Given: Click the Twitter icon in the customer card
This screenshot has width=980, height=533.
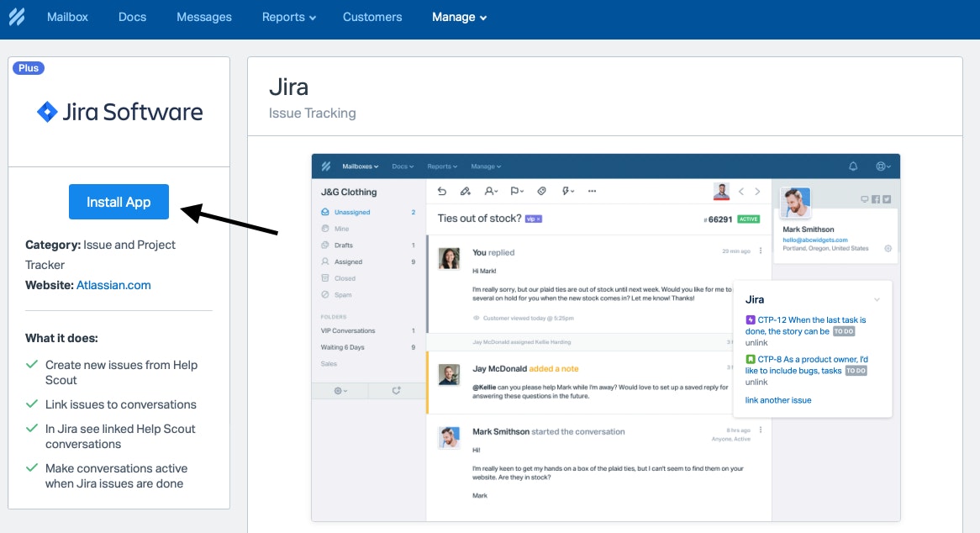Looking at the screenshot, I should pyautogui.click(x=887, y=199).
